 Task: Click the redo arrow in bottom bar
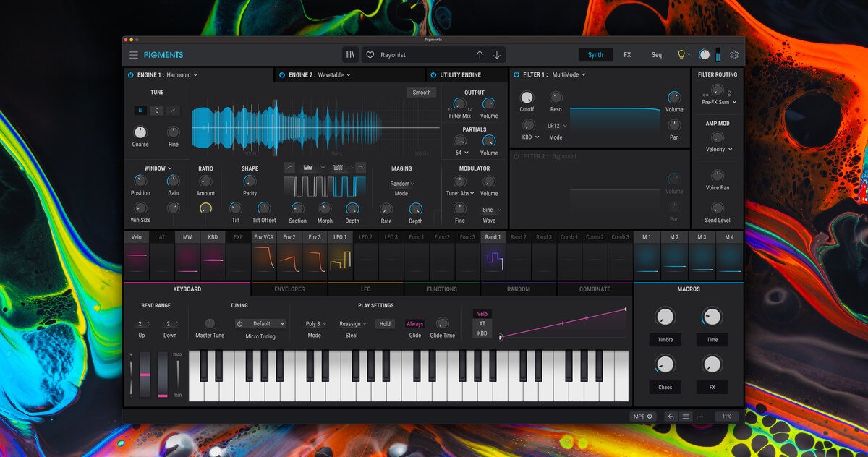(x=700, y=417)
